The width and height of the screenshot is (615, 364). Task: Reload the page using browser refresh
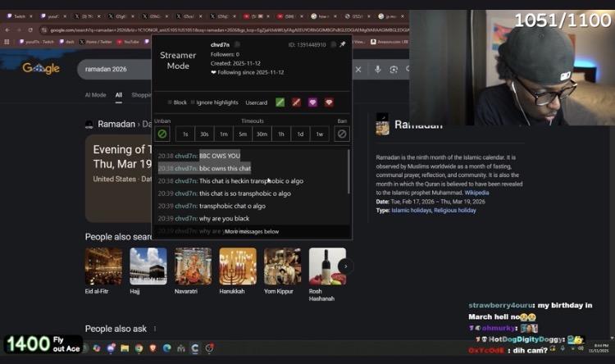pyautogui.click(x=30, y=30)
